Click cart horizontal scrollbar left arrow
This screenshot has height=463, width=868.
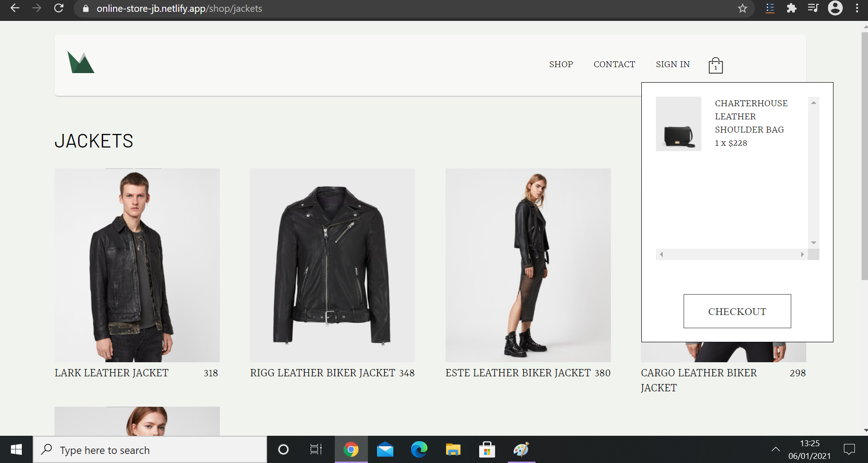[x=661, y=254]
